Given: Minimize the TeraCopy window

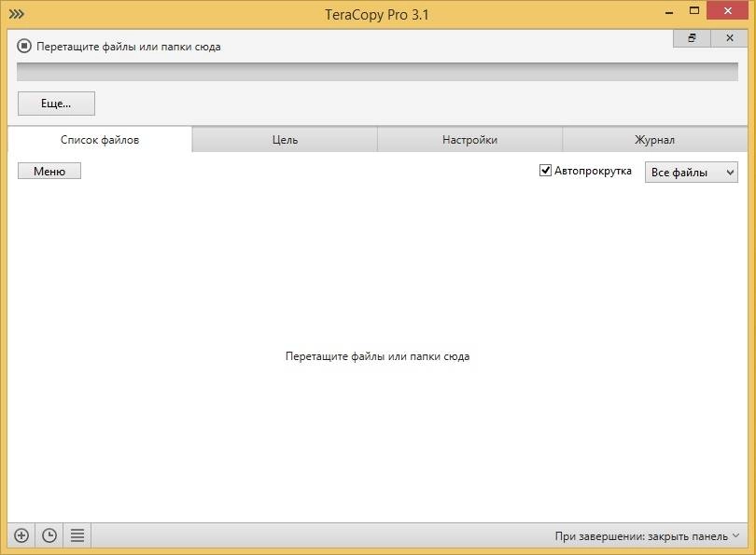Looking at the screenshot, I should tap(669, 11).
